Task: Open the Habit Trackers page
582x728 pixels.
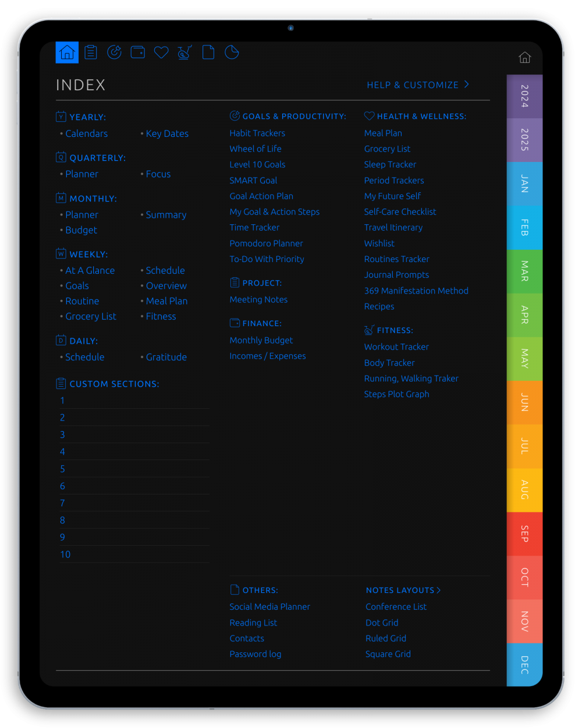Action: pyautogui.click(x=257, y=133)
